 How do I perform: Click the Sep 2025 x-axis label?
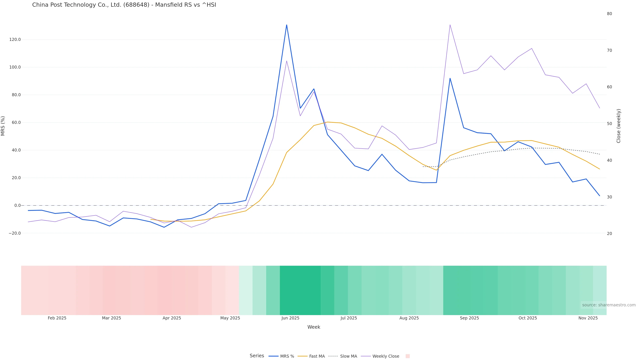pos(469,318)
